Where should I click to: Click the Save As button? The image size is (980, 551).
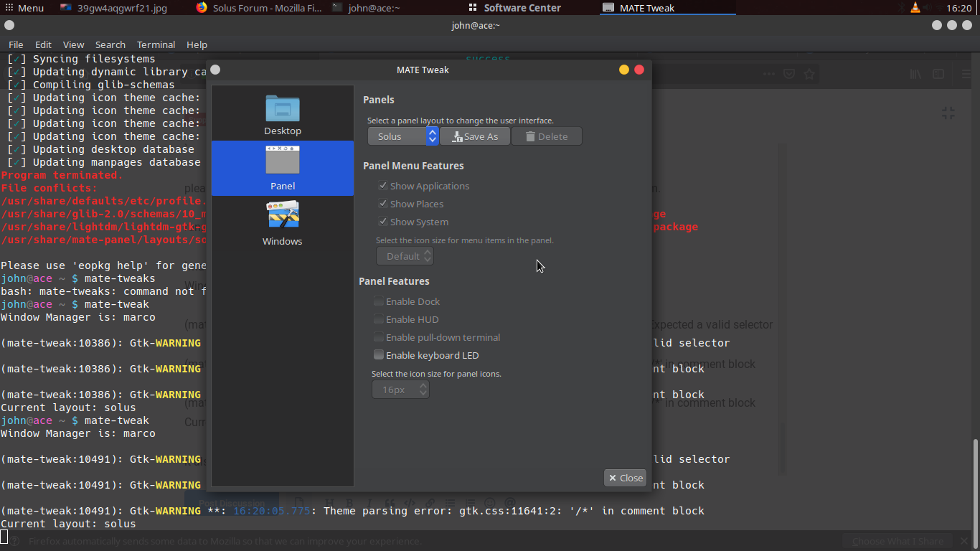coord(474,136)
